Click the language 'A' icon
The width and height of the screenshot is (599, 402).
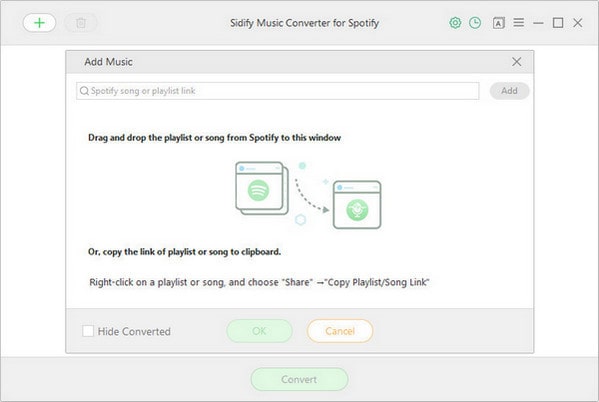pyautogui.click(x=499, y=23)
